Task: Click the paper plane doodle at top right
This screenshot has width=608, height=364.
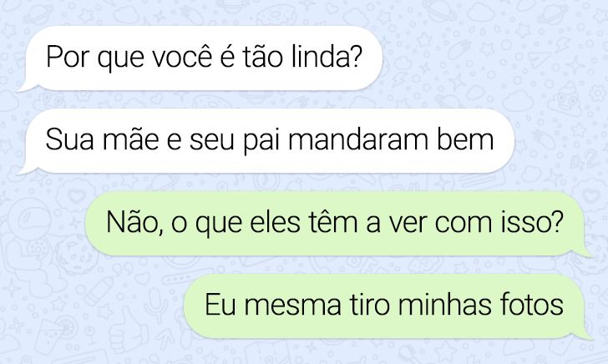Action: [x=540, y=60]
